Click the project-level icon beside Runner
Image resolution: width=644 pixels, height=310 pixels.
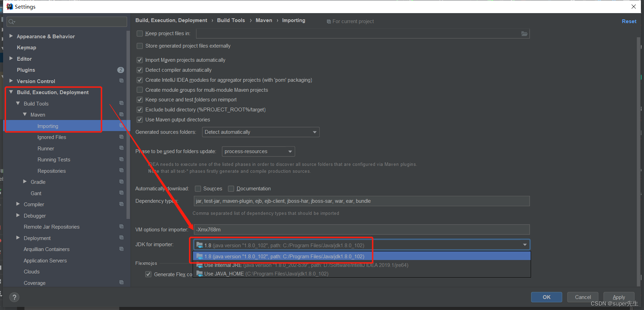121,148
